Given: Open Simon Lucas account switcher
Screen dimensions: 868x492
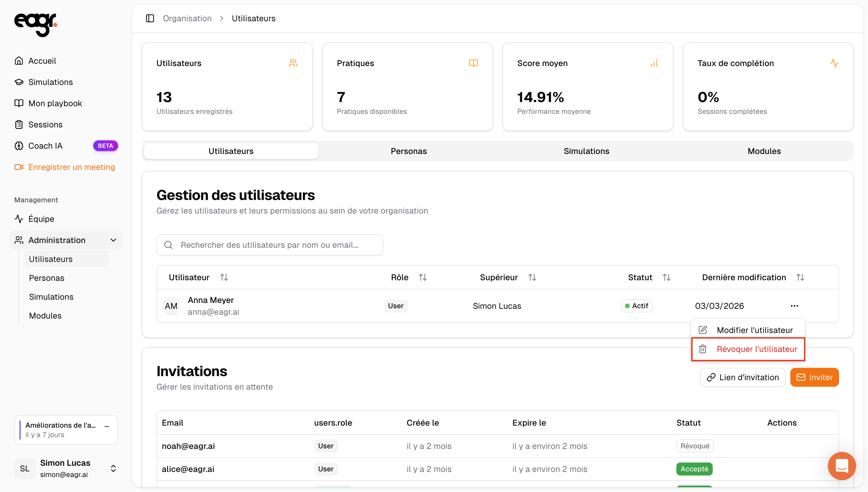Looking at the screenshot, I should click(113, 468).
